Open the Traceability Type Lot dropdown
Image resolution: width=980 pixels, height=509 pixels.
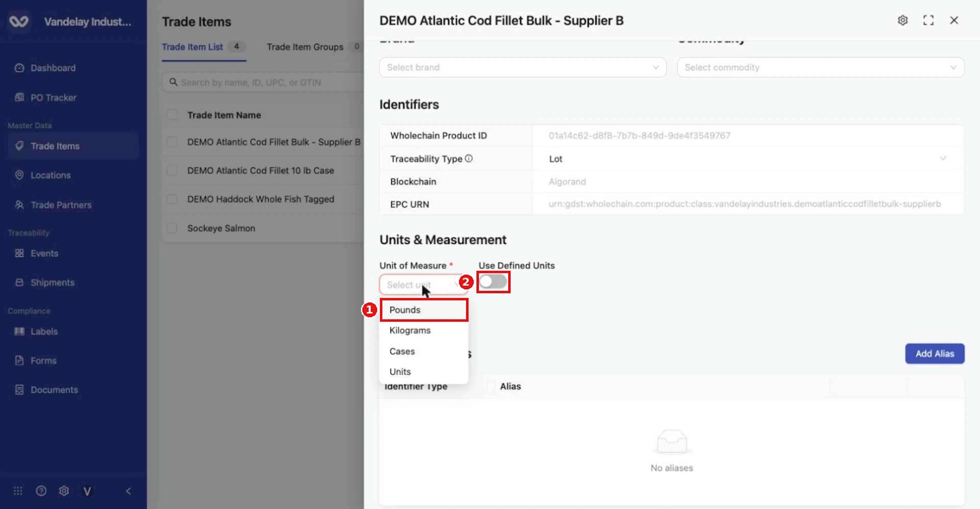click(x=748, y=159)
